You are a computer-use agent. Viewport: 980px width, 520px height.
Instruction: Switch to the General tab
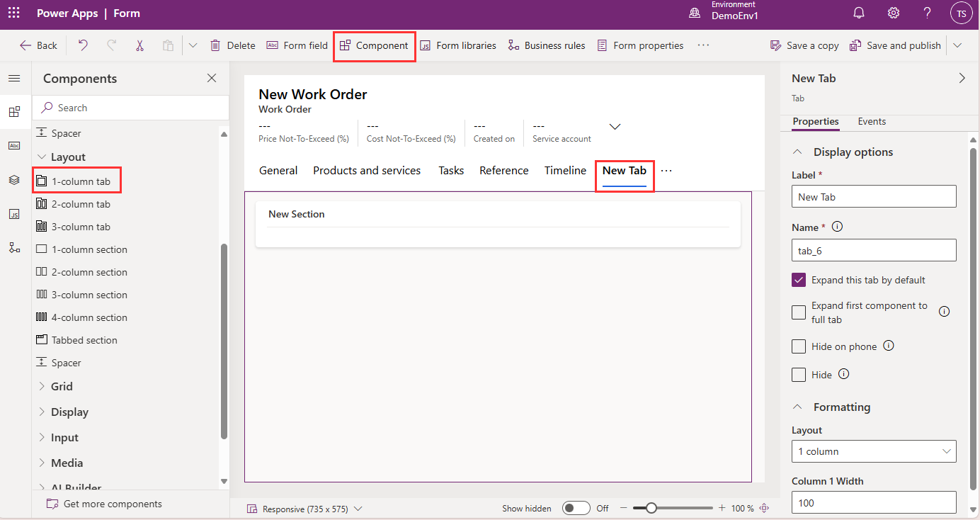(278, 171)
